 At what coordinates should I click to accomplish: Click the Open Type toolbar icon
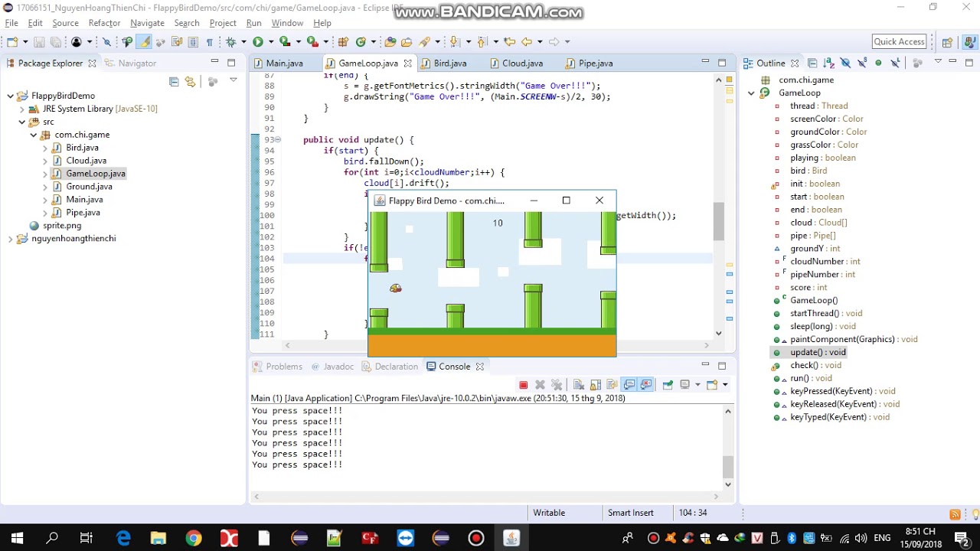pyautogui.click(x=390, y=41)
